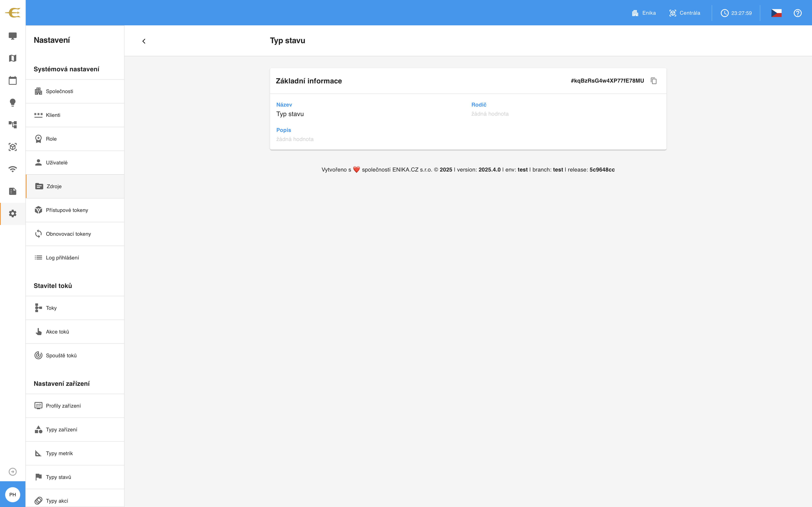This screenshot has height=507, width=812.
Task: Open the monitor dashboard sidebar icon
Action: (13, 36)
